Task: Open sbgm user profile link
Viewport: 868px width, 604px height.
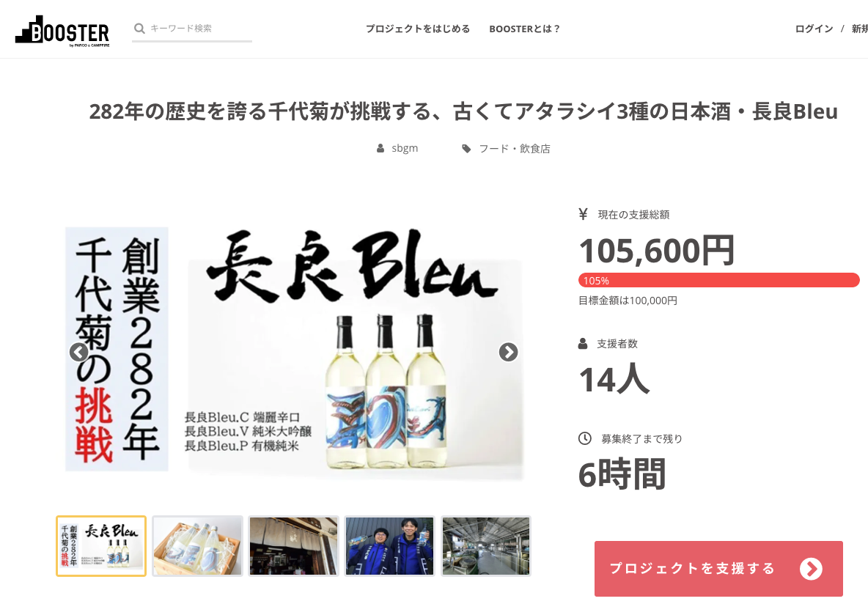Action: click(x=405, y=148)
